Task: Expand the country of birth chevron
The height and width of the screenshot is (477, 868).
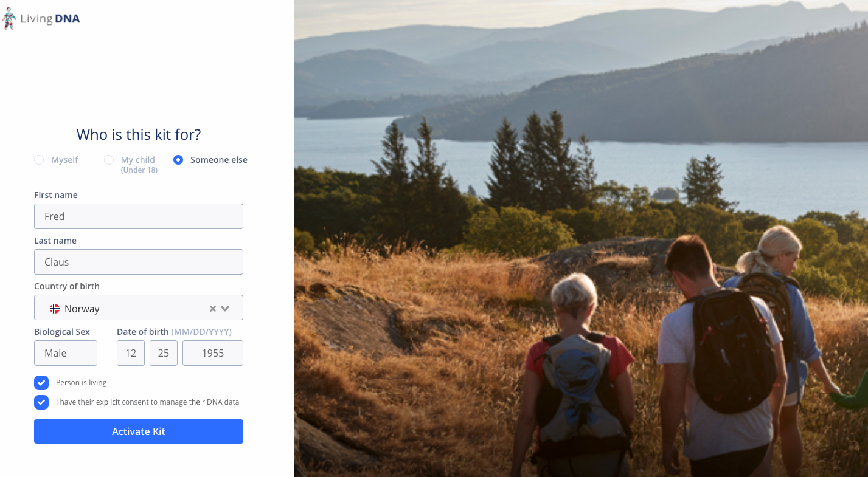Action: tap(226, 309)
